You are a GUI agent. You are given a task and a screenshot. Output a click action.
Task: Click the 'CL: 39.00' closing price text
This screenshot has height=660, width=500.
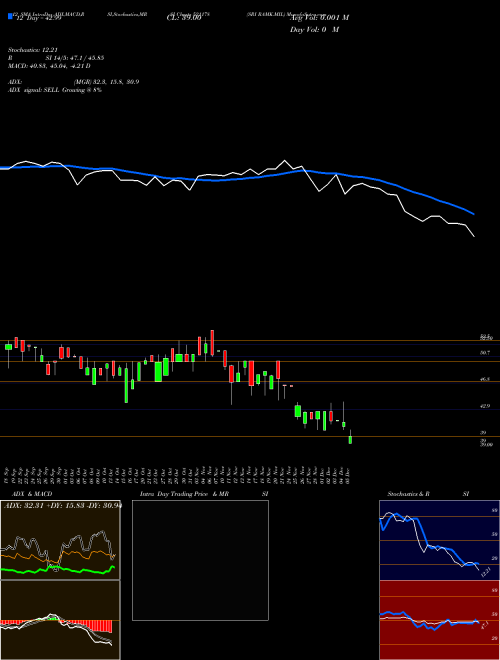point(184,18)
